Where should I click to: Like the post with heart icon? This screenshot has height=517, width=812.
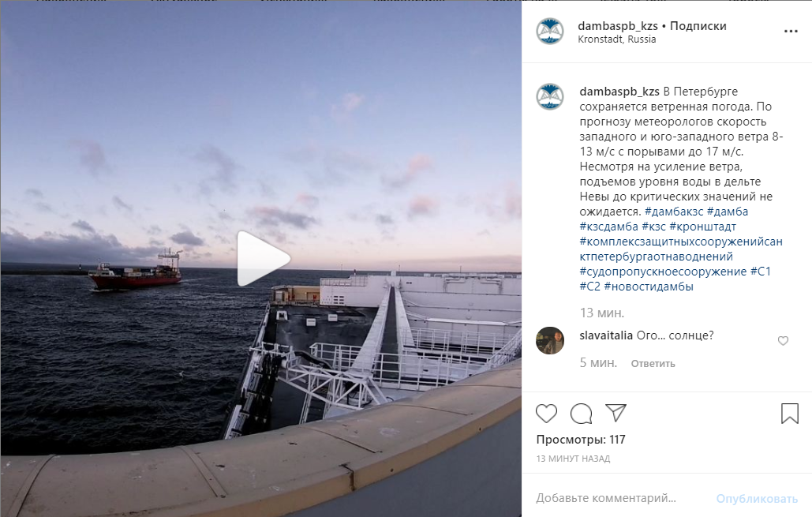pos(546,414)
